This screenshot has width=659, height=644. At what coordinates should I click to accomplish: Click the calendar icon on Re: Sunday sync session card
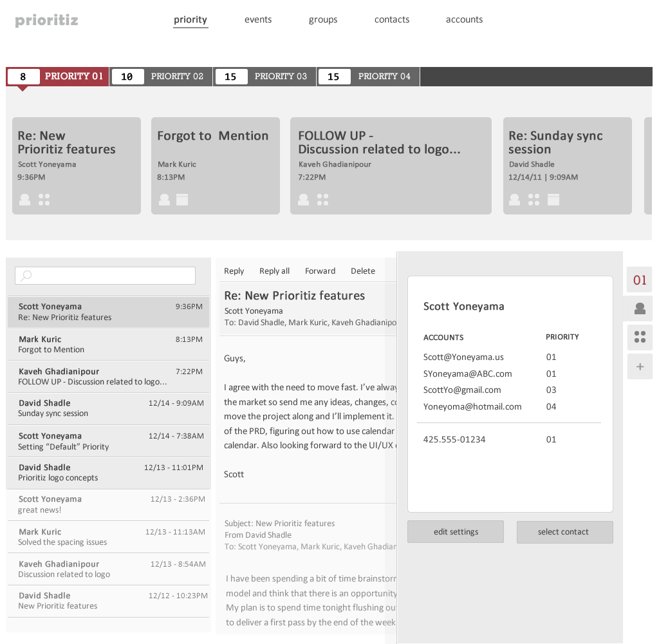553,200
